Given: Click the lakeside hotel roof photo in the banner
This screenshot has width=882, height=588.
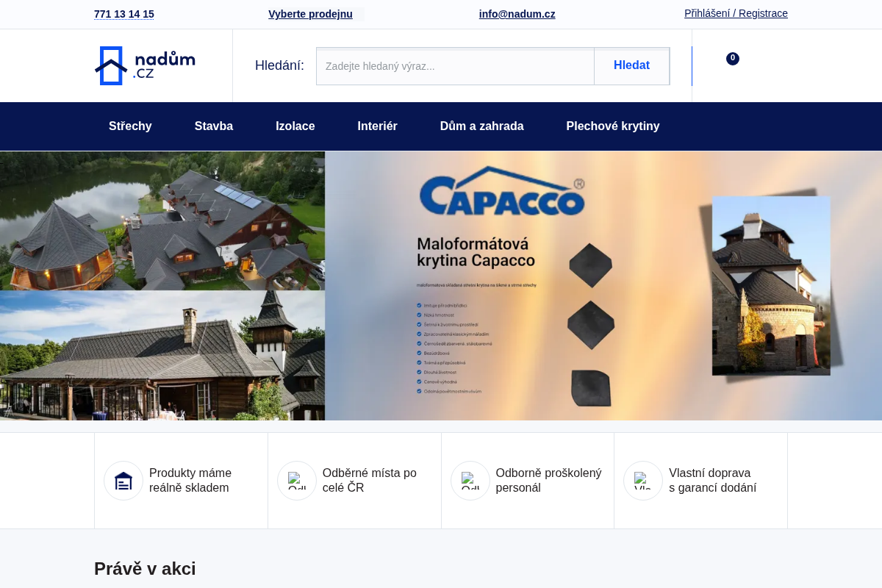Looking at the screenshot, I should click(x=162, y=220).
